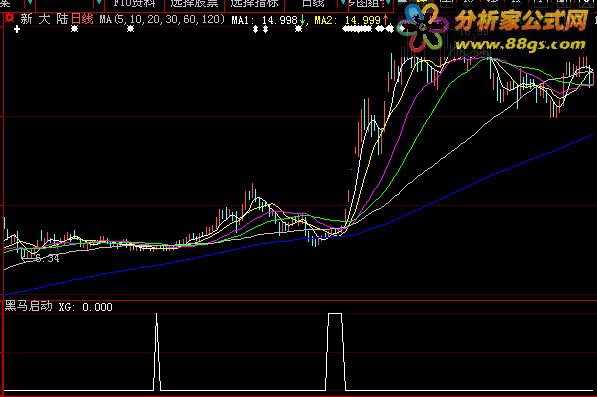Open the 选择股票 menu button
The width and height of the screenshot is (597, 397).
pos(194,4)
